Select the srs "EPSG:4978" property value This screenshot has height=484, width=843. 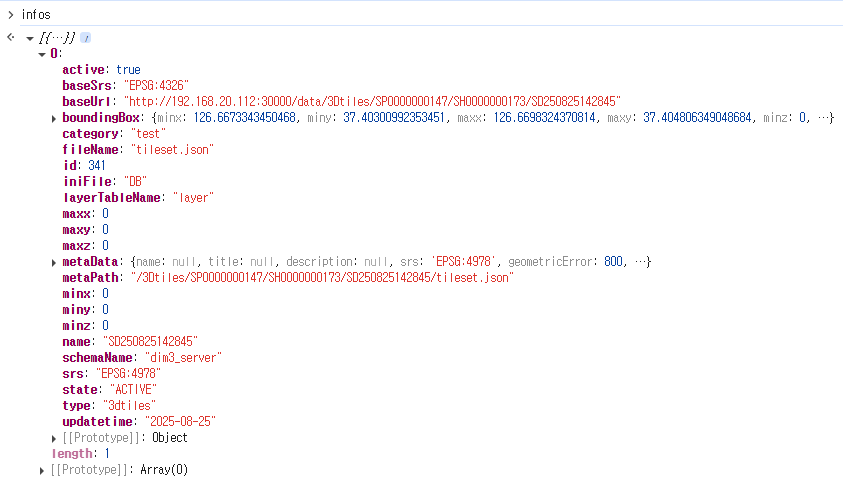pos(128,374)
